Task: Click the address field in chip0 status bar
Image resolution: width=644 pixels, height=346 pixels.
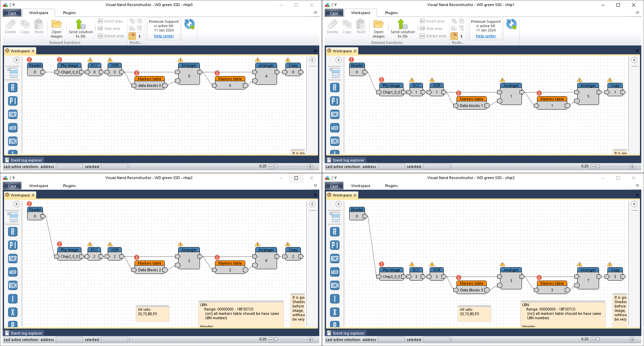Action: click(x=69, y=167)
